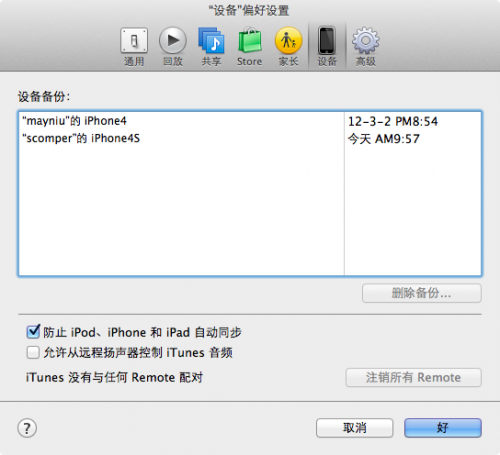Click the 删除备份... button
Viewport: 500px width, 455px height.
422,293
